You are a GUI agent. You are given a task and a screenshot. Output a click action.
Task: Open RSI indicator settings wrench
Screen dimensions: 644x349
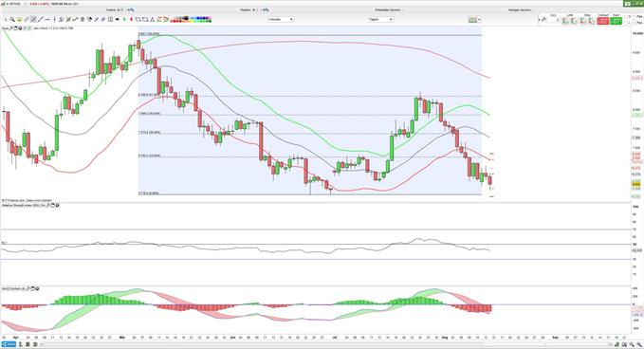48,205
